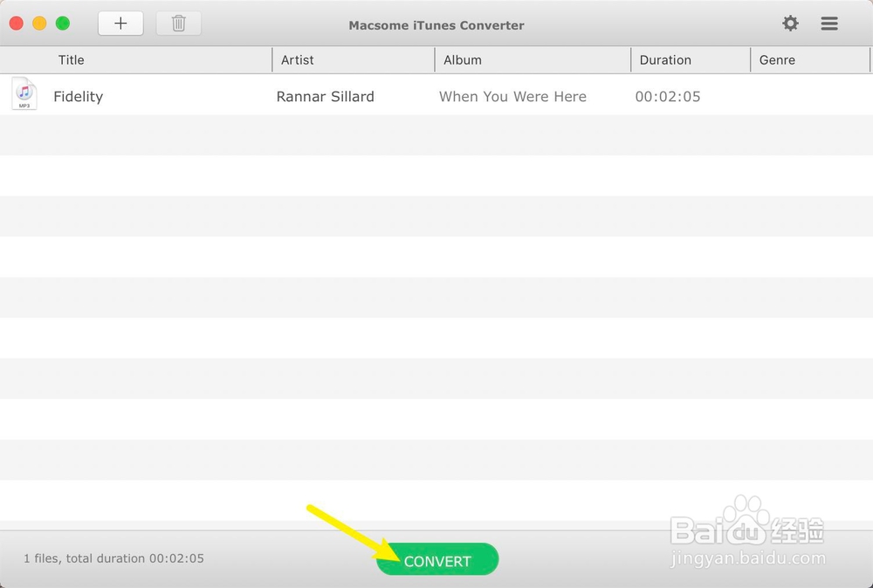873x588 pixels.
Task: Click the Album column header
Action: click(x=463, y=59)
